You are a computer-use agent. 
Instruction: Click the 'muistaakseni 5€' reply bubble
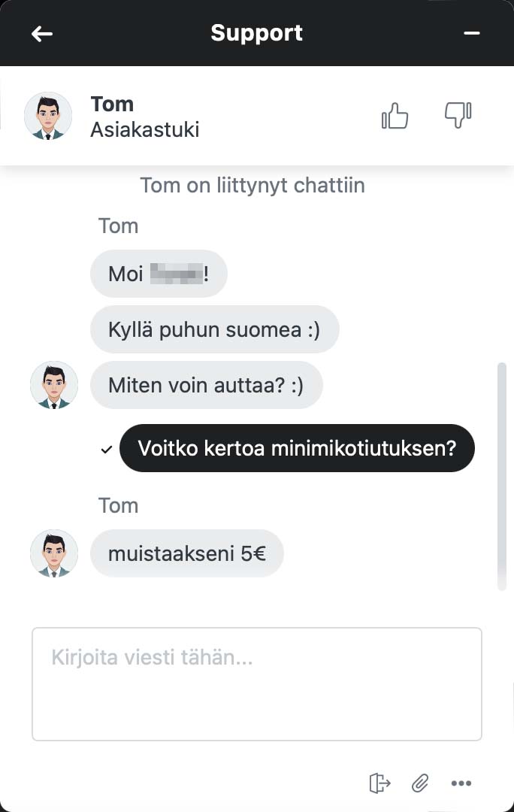[x=186, y=553]
